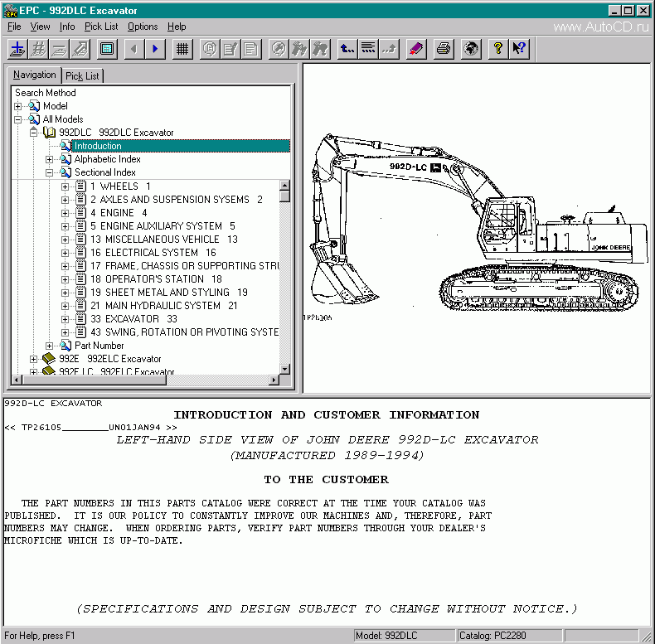
Task: Activate the context help cursor icon
Action: [x=519, y=49]
